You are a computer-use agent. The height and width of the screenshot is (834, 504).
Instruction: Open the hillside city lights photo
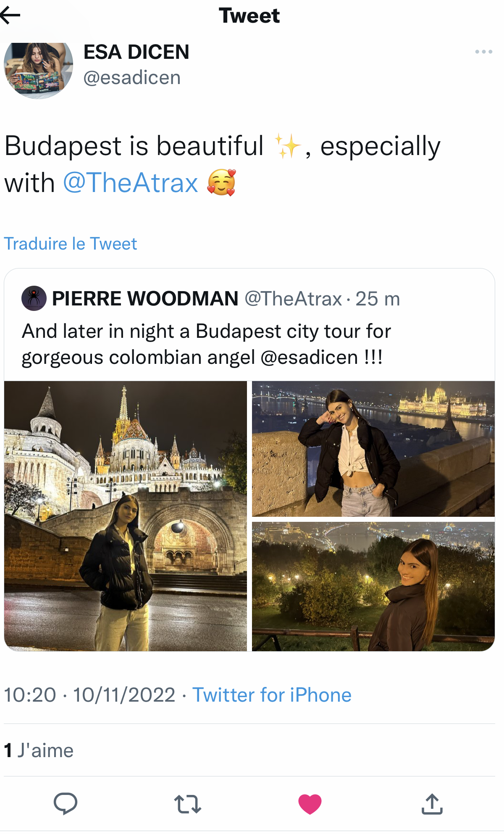point(373,587)
